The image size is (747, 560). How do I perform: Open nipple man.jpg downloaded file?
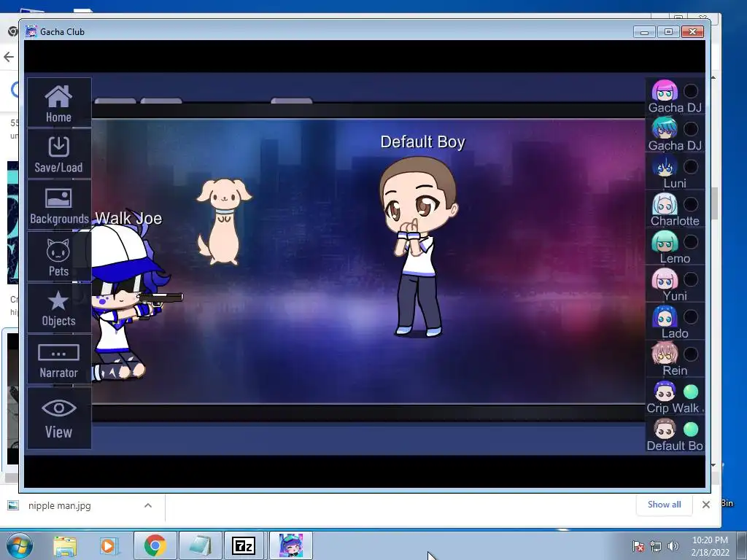[60, 506]
